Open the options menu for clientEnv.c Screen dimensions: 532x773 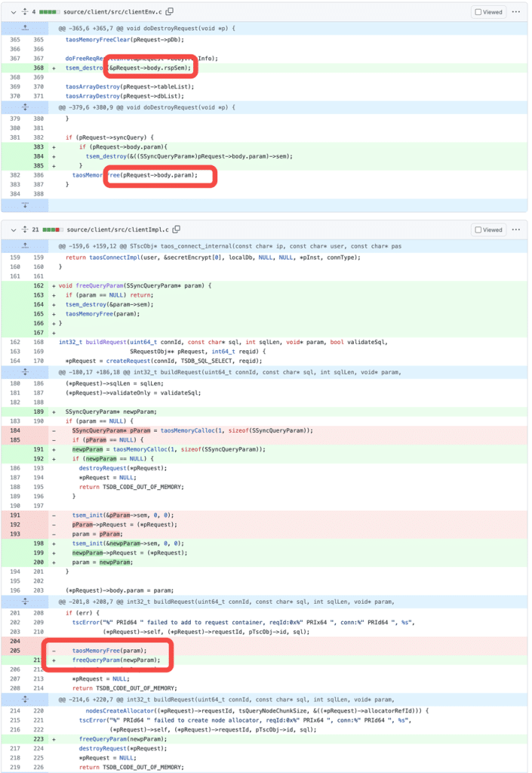tap(516, 12)
